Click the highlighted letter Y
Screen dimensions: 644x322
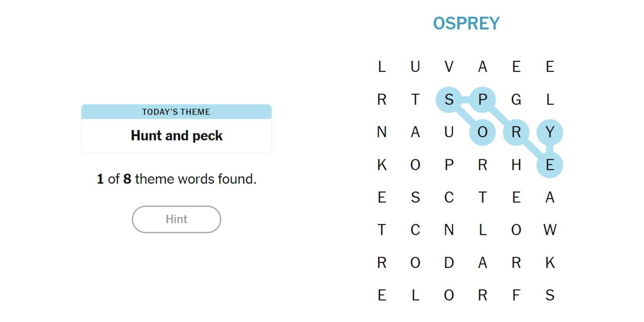coord(550,132)
